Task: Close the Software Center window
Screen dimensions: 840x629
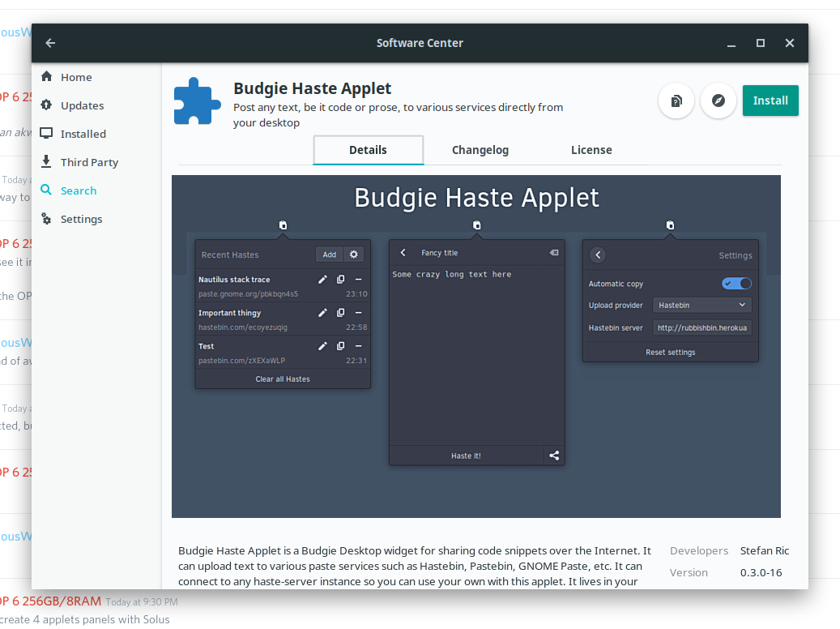Action: (790, 43)
